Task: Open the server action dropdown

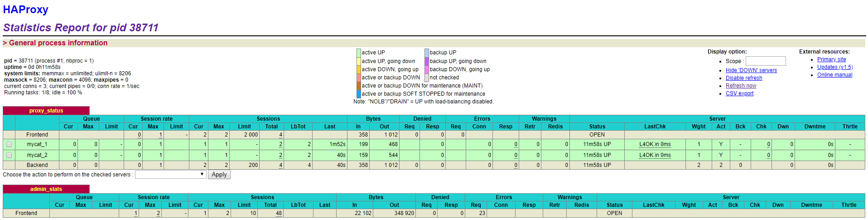Action: 171,175
